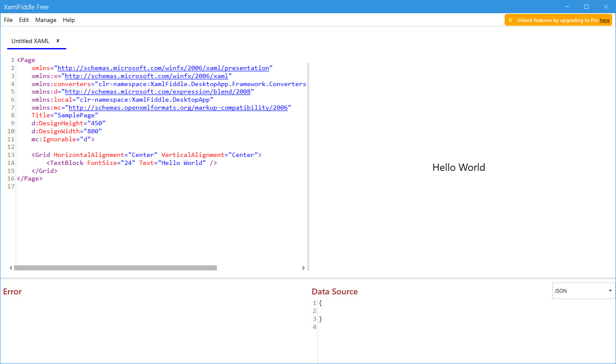Open the JSON data source dropdown
Screen dimensions: 616x364
point(584,291)
